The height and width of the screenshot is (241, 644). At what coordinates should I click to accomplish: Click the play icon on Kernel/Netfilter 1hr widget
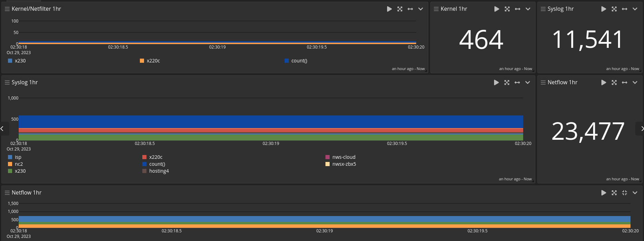[x=390, y=9]
